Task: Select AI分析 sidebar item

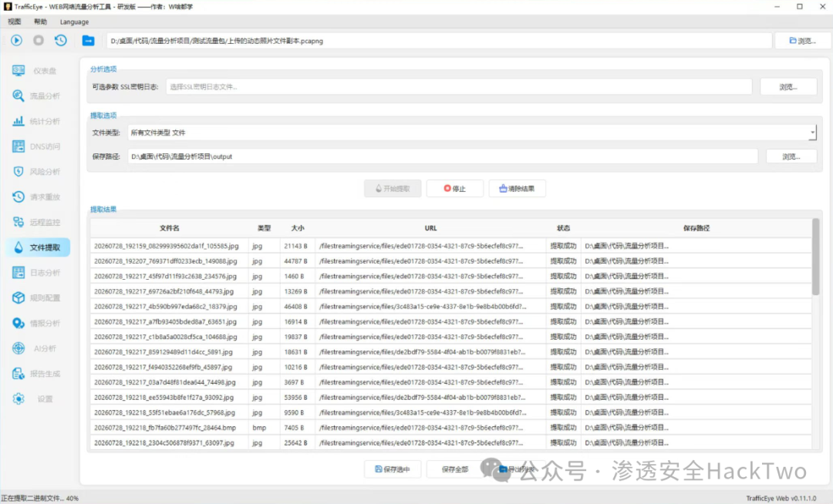Action: coord(38,348)
